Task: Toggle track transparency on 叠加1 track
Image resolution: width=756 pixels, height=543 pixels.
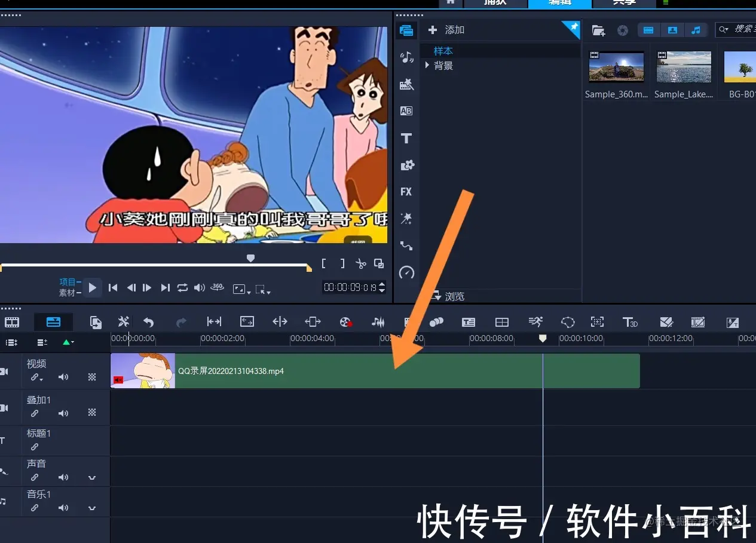Action: tap(92, 413)
